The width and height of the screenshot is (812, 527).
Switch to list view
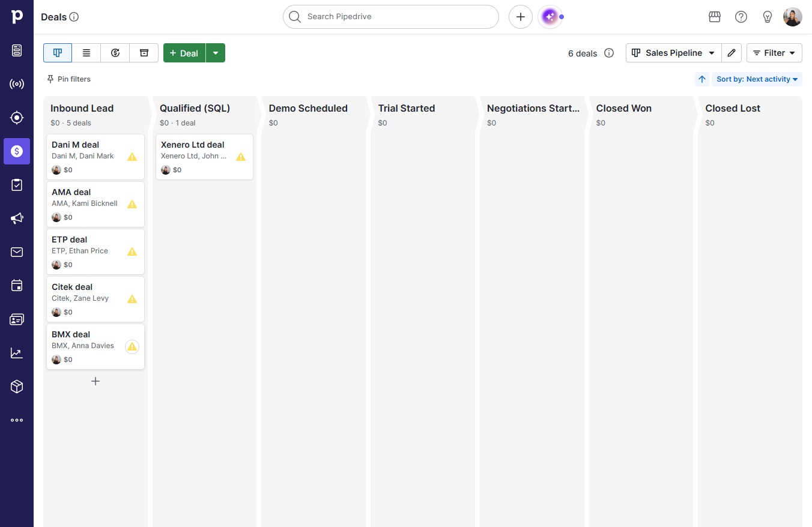point(86,53)
